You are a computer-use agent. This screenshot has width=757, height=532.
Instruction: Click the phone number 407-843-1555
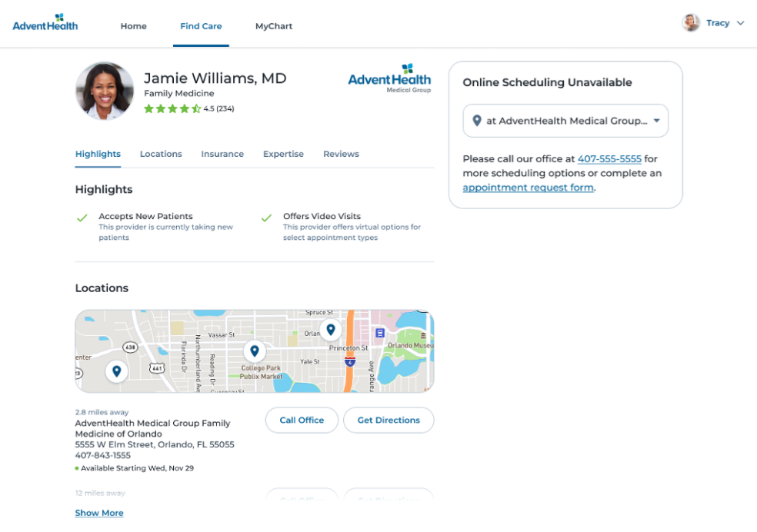103,455
